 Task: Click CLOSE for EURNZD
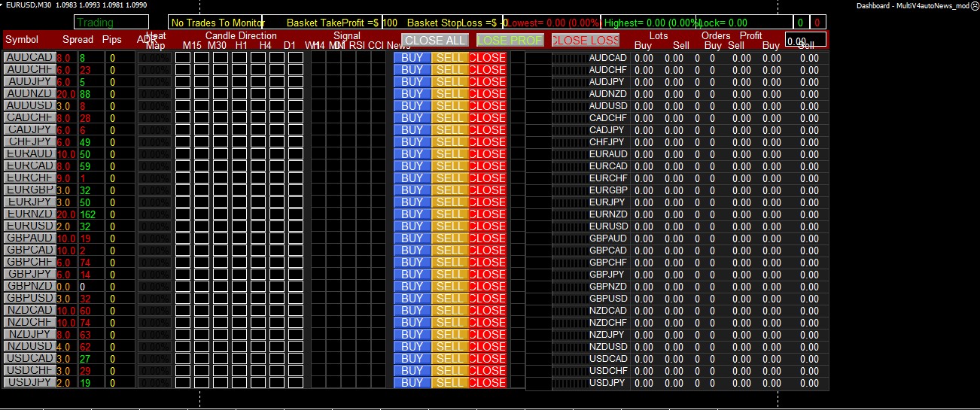(488, 214)
